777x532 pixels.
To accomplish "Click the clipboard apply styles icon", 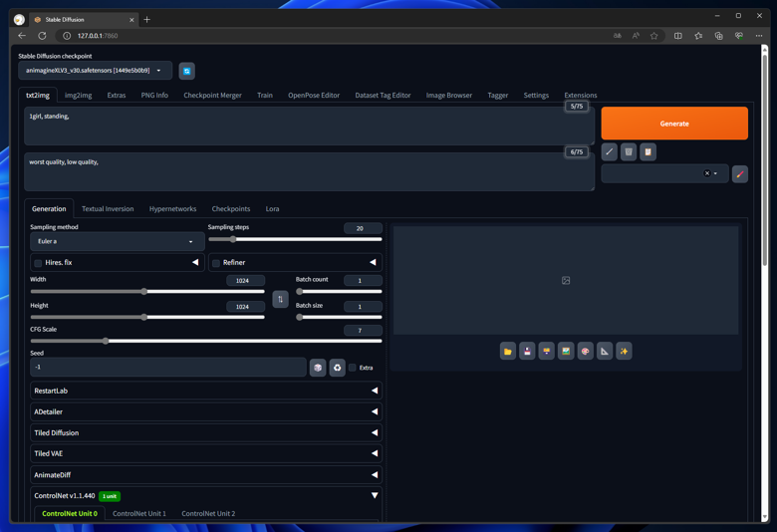I will click(x=647, y=151).
